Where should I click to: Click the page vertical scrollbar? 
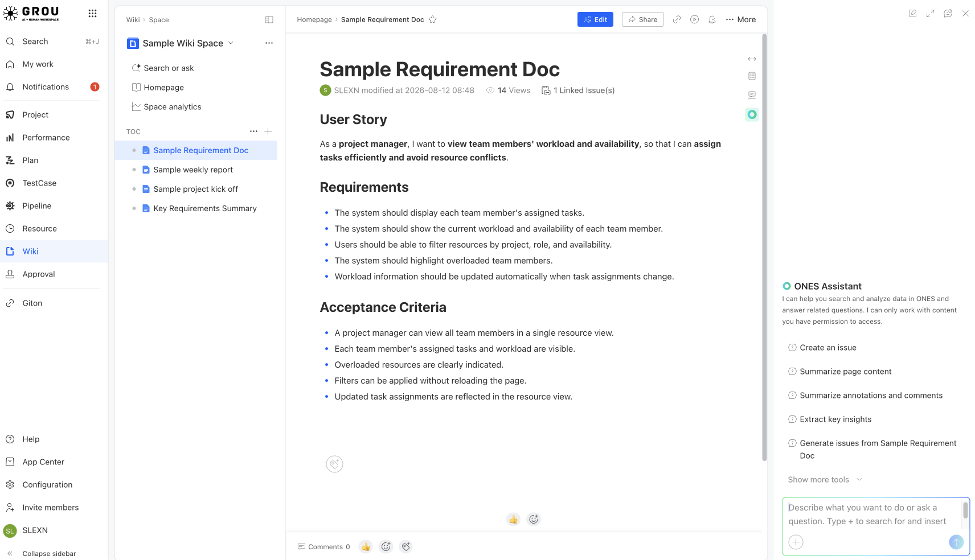[x=764, y=248]
